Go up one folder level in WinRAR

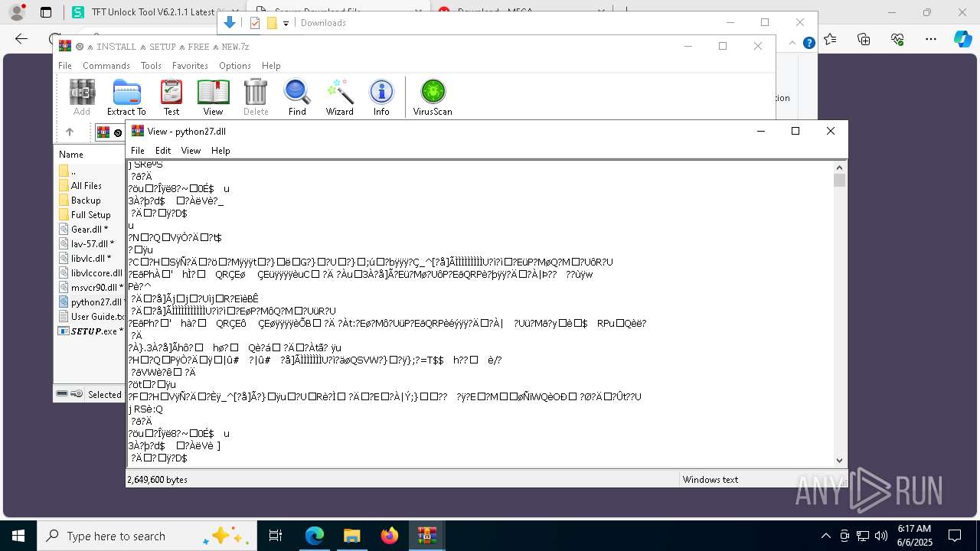tap(70, 132)
